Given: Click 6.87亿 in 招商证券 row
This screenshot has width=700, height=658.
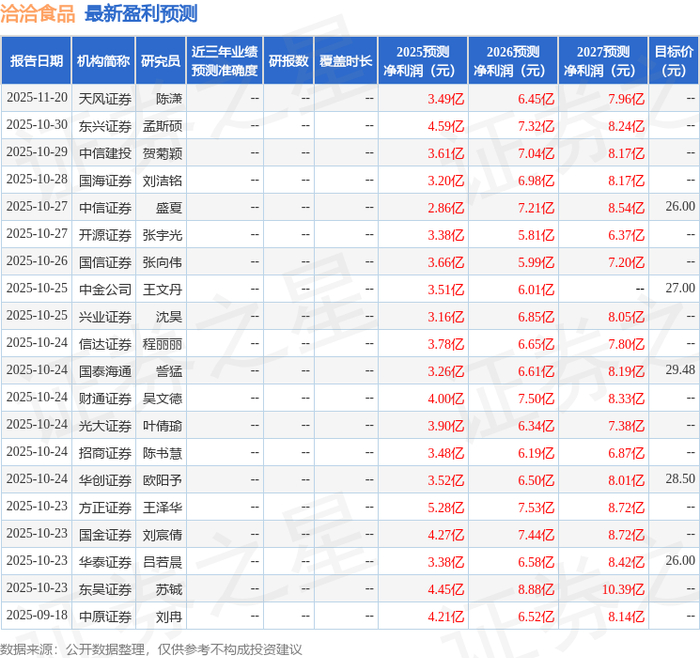Looking at the screenshot, I should click(x=626, y=453).
